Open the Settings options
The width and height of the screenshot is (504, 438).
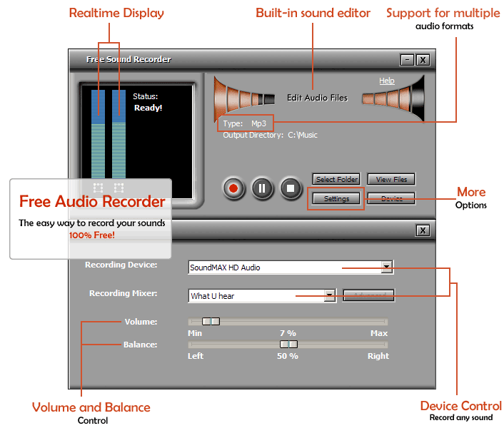click(336, 199)
